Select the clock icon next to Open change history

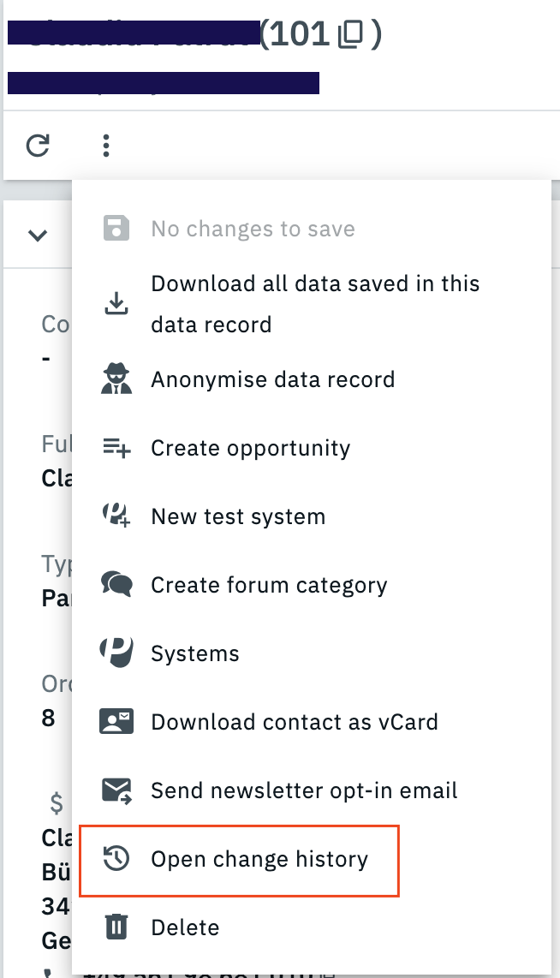tap(116, 858)
